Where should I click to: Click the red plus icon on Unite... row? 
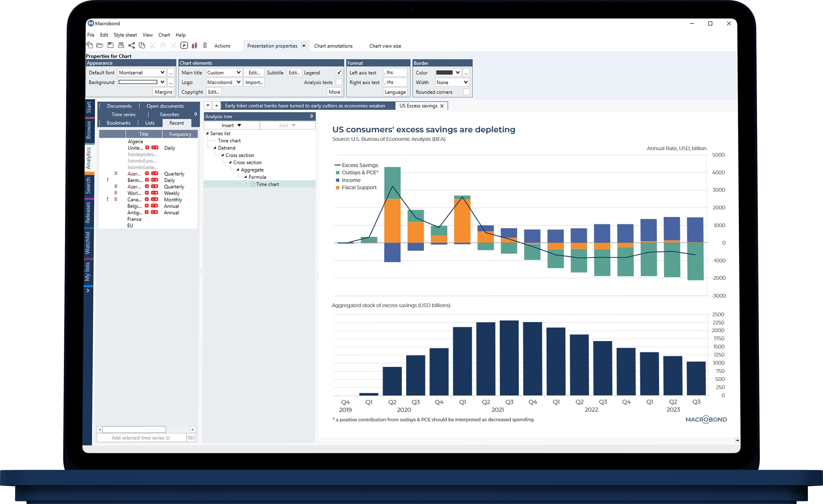tap(147, 147)
